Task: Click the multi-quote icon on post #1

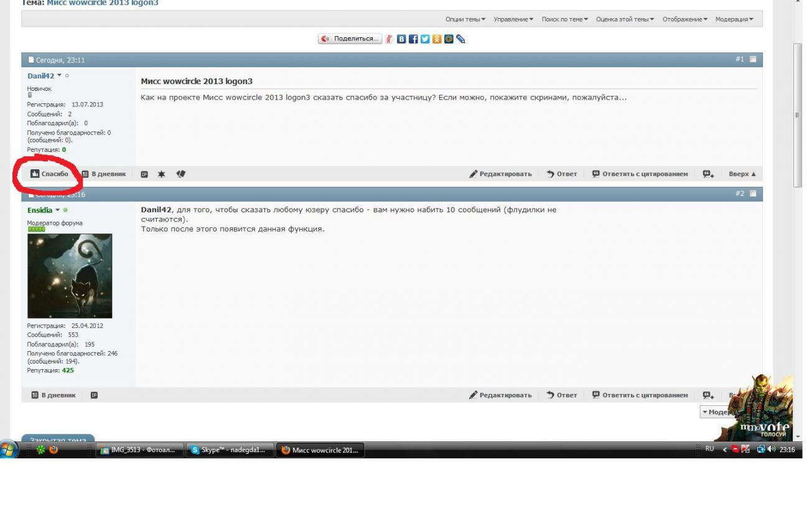Action: pyautogui.click(x=708, y=174)
